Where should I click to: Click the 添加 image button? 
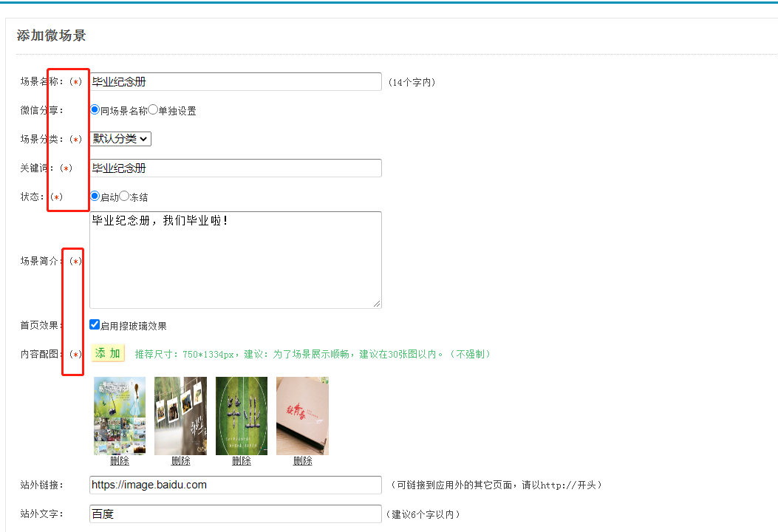(107, 353)
